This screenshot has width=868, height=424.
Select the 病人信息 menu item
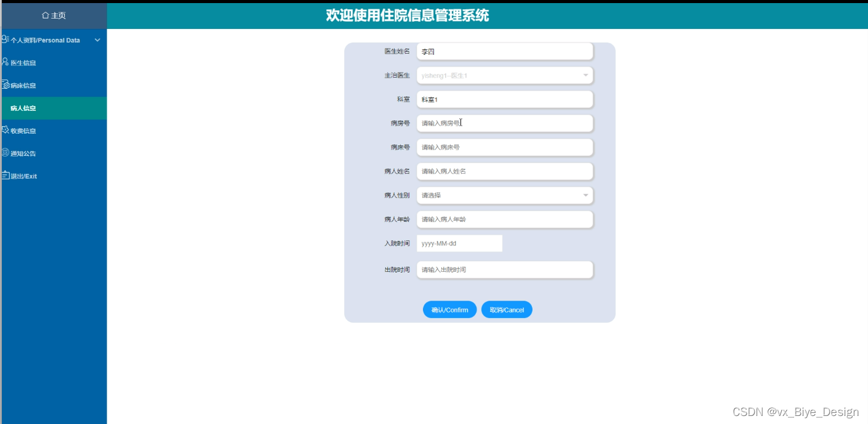pos(54,108)
